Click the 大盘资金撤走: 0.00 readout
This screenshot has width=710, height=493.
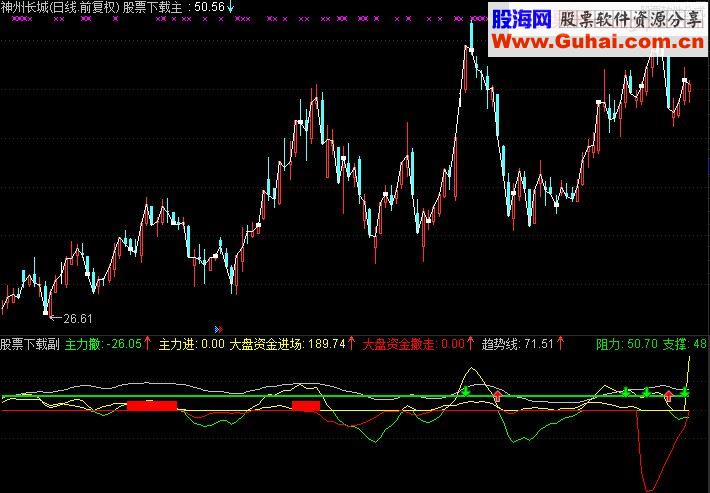(413, 344)
